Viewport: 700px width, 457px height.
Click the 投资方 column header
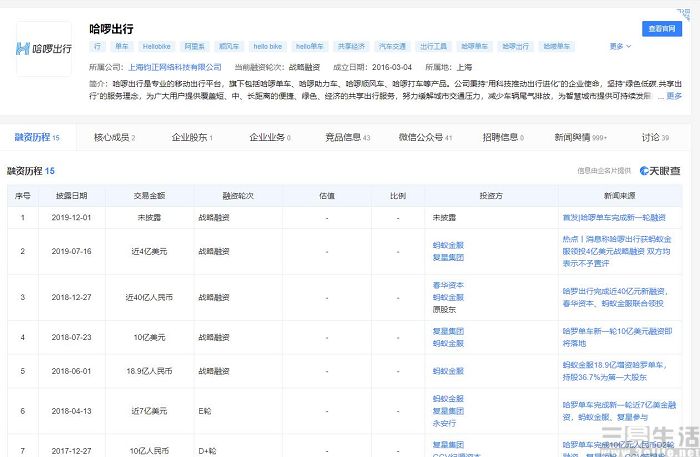(491, 195)
